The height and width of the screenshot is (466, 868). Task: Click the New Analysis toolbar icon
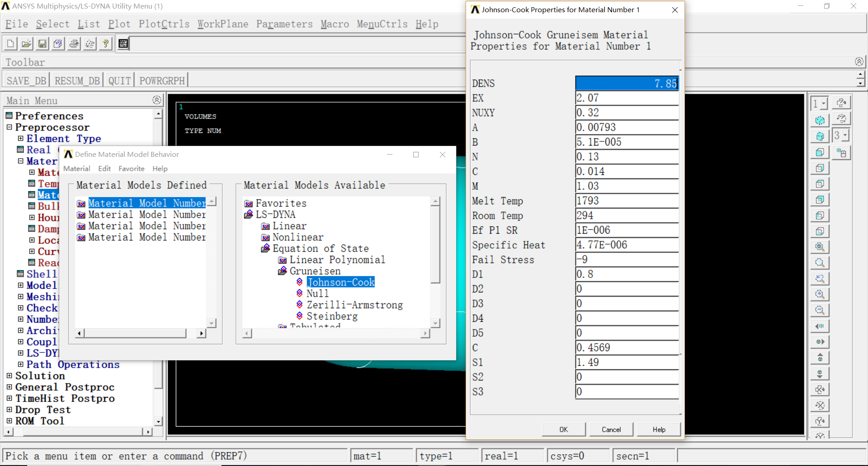tap(10, 43)
